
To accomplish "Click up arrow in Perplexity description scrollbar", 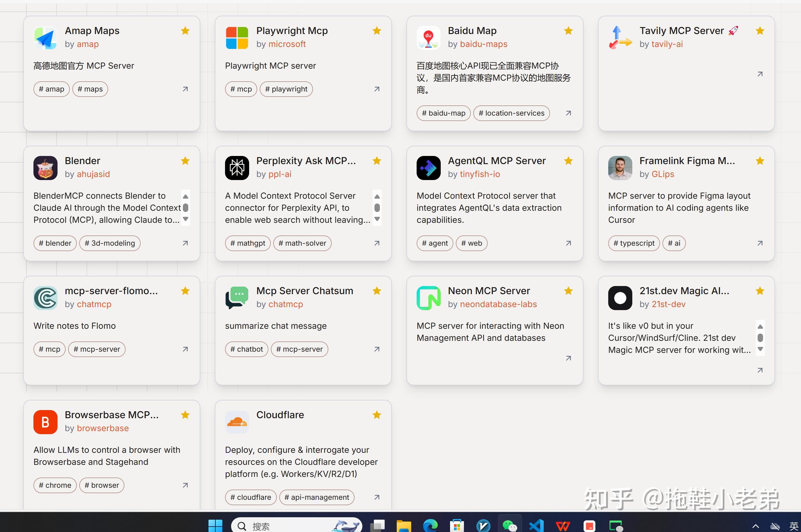I will coord(377,196).
